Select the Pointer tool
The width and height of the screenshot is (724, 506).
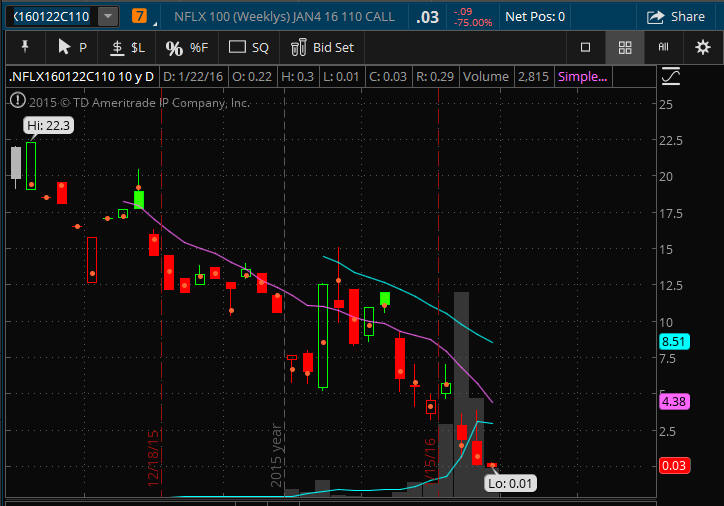point(72,47)
